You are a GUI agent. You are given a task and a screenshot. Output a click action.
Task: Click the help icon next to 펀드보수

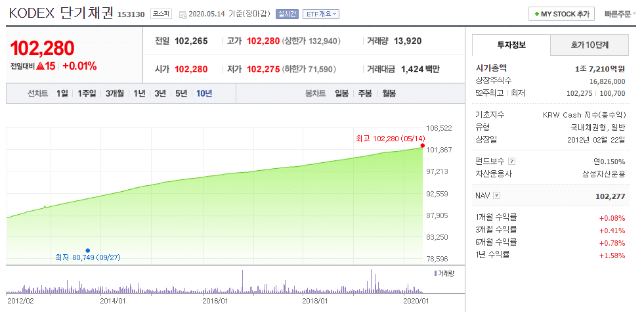click(x=511, y=162)
